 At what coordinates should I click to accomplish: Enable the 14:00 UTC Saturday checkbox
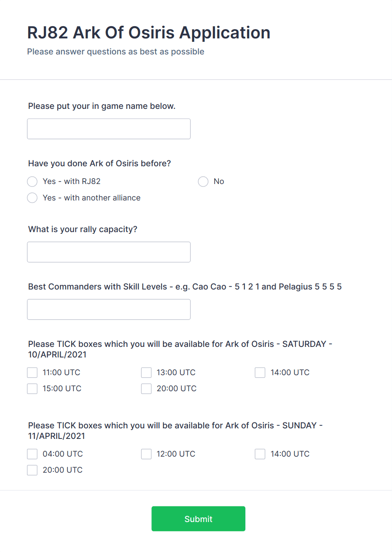click(x=260, y=372)
